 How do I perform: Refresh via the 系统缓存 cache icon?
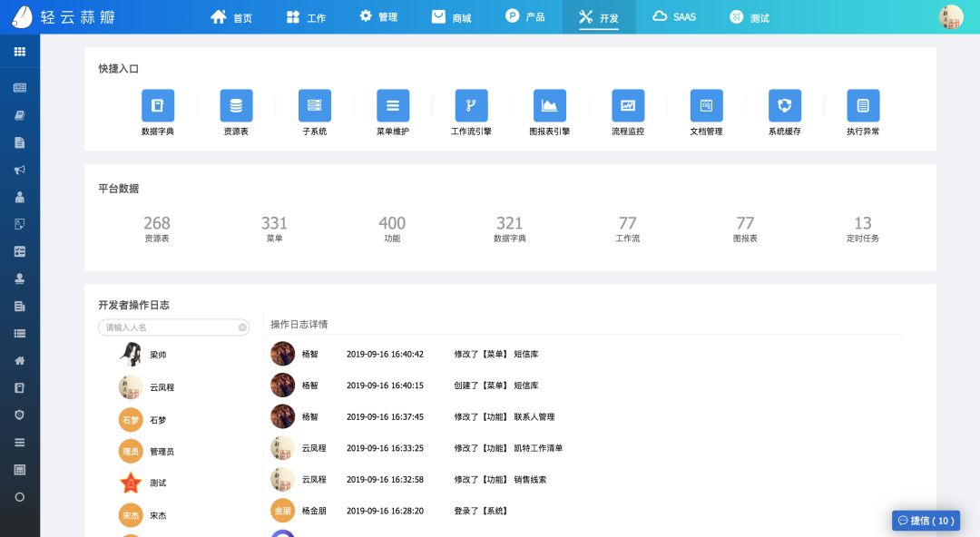[785, 104]
